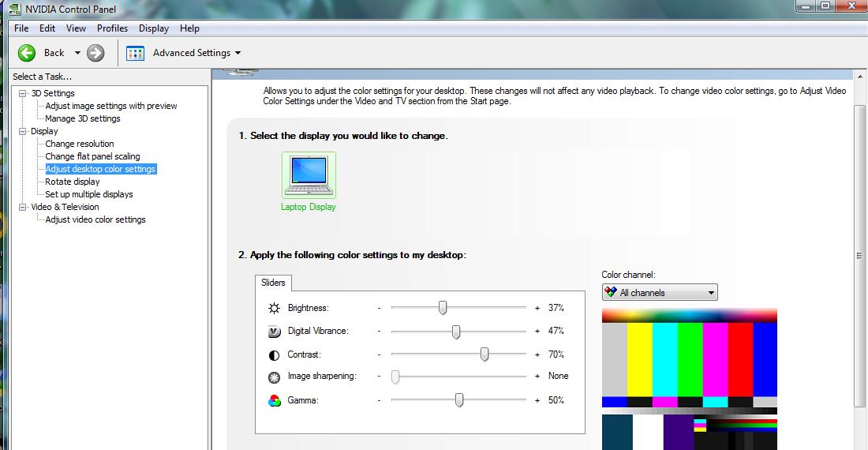
Task: Click the Select a Task header
Action: coord(43,77)
